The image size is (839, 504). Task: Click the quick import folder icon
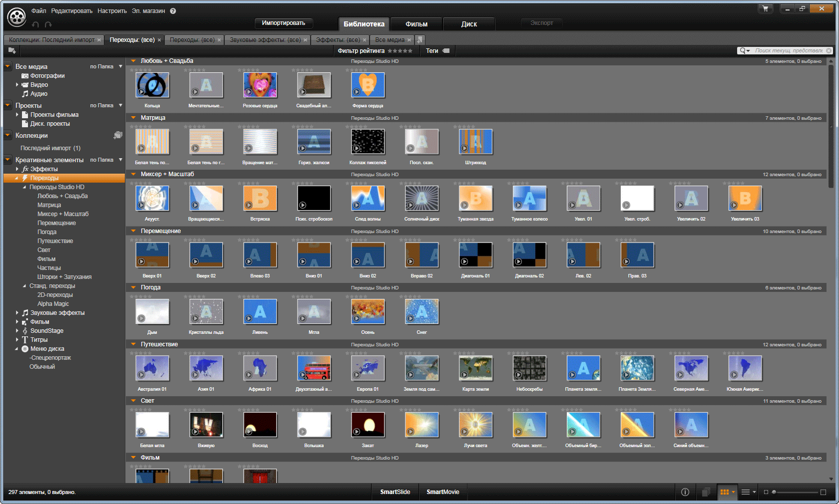tap(12, 50)
